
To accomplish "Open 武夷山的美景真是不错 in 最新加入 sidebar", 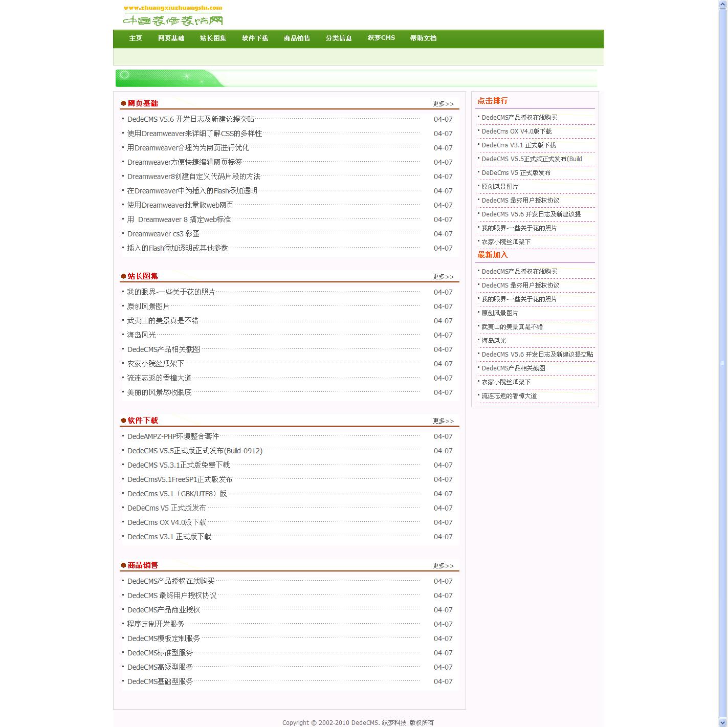I will tap(512, 327).
